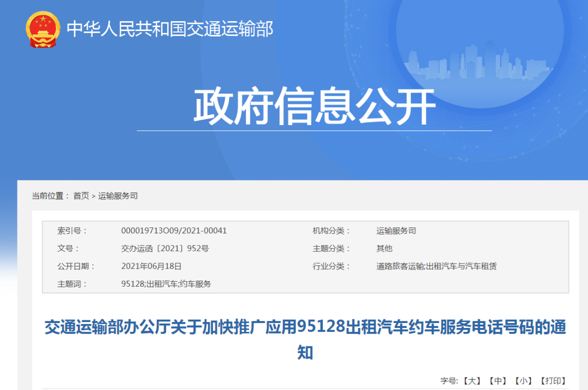The width and height of the screenshot is (588, 390).
Task: Click the 主题分类 label
Action: [332, 249]
